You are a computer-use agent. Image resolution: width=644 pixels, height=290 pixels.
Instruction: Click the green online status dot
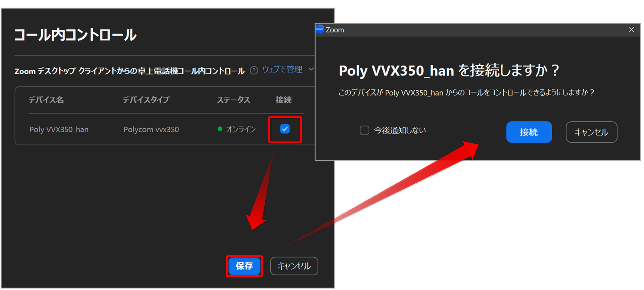click(220, 129)
